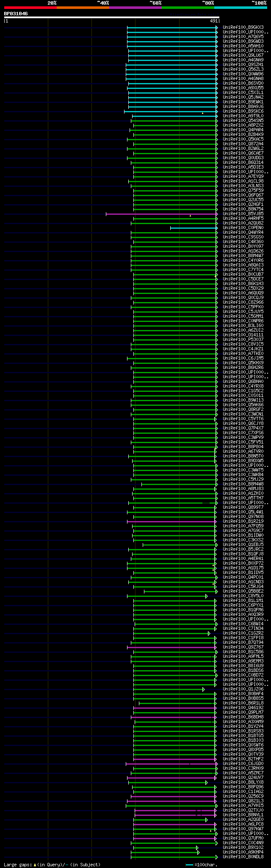Select the UniRef100_Q5KAC5 label
The image size is (271, 868).
243,139
